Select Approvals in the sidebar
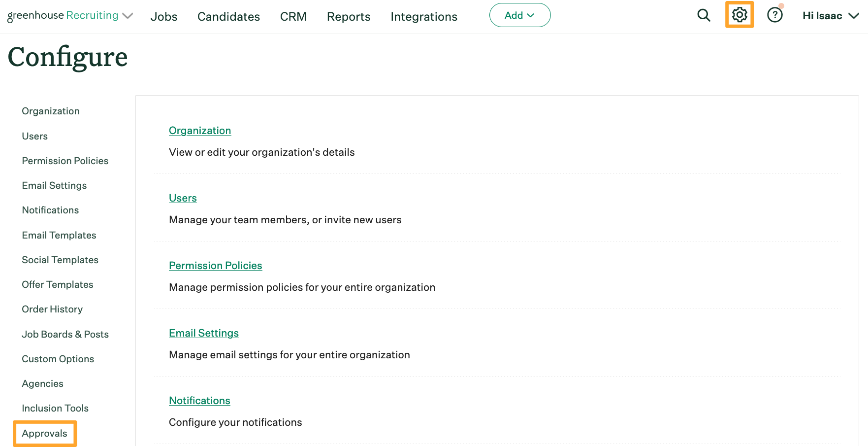 44,433
